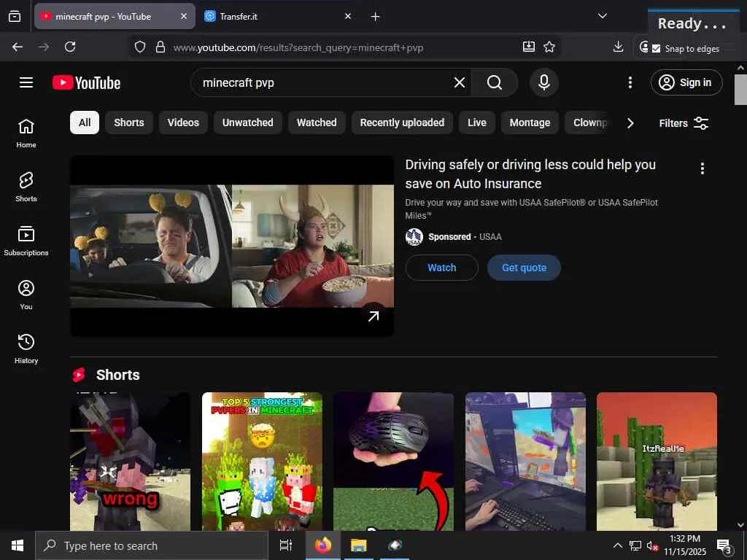Open the notification center
Screen dimensions: 747x560
(x=723, y=545)
